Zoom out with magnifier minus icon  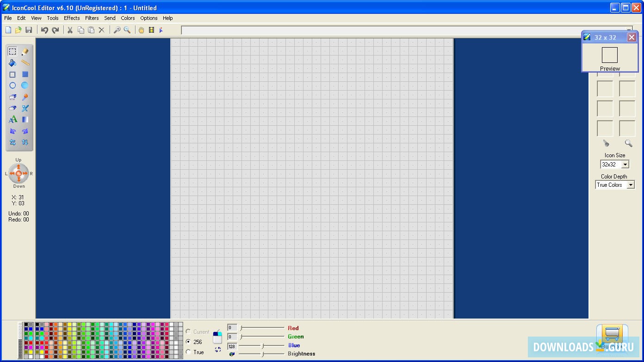point(127,30)
